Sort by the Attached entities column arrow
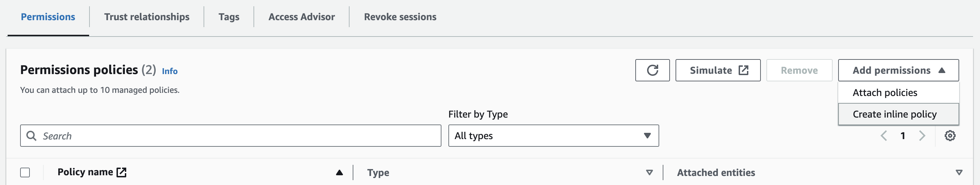The image size is (980, 185). tap(959, 172)
